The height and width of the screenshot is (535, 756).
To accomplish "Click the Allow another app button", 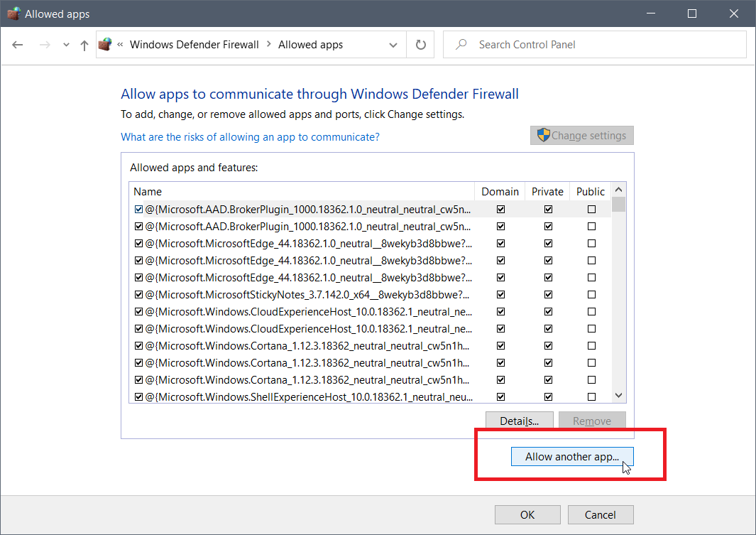I will 572,457.
